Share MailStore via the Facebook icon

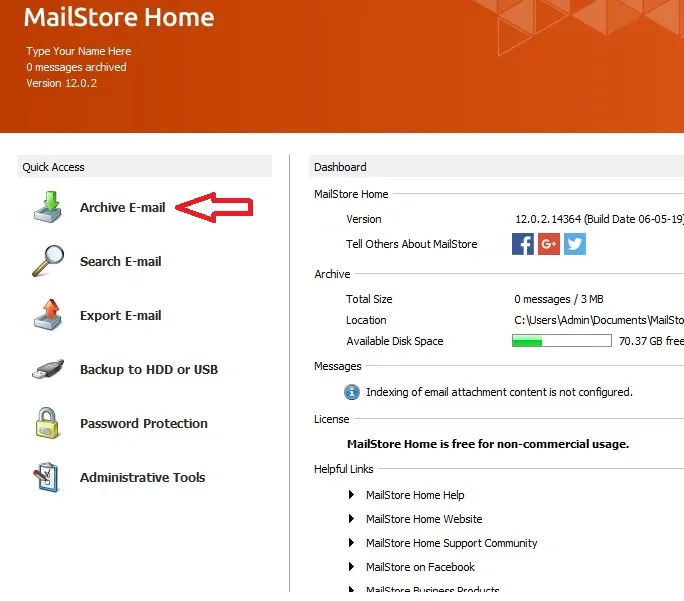(x=523, y=244)
